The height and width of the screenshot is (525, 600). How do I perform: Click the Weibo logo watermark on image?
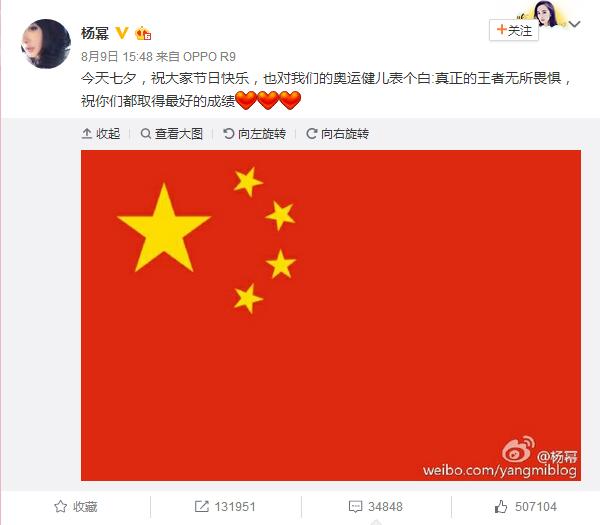518,449
